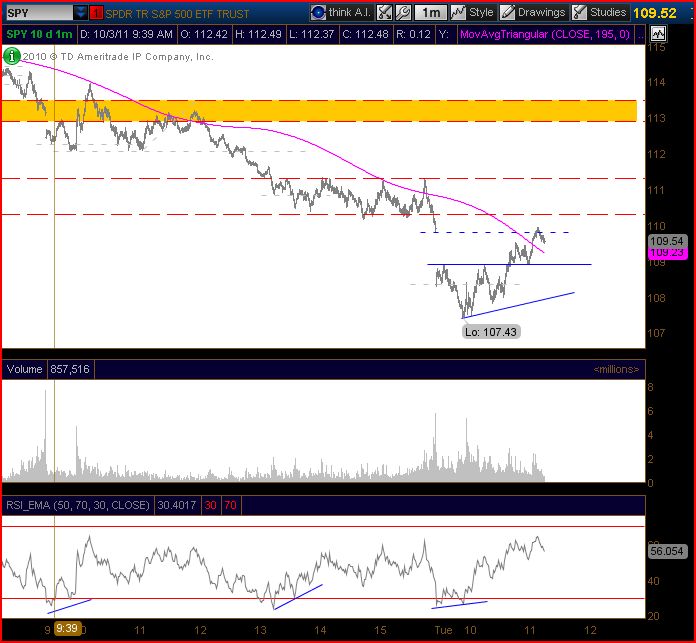Click the magenta 109.23 moving average label

pos(667,252)
